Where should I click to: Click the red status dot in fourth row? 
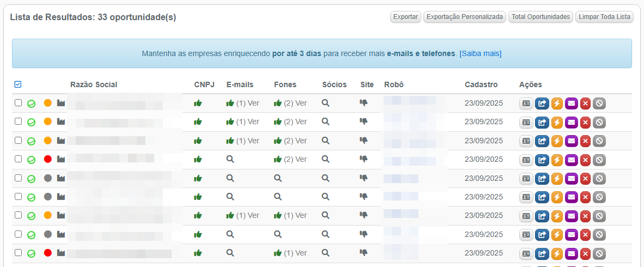point(47,159)
